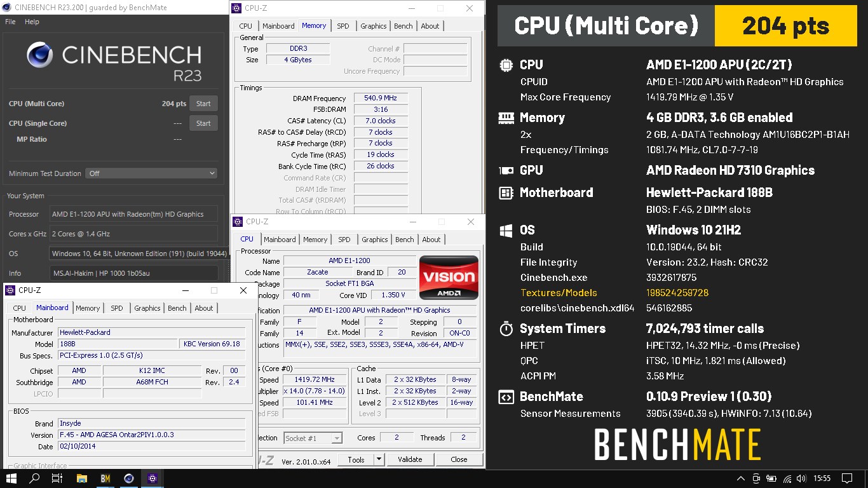This screenshot has width=868, height=488.
Task: Start the CPU (Single Core) test
Action: pyautogui.click(x=203, y=123)
